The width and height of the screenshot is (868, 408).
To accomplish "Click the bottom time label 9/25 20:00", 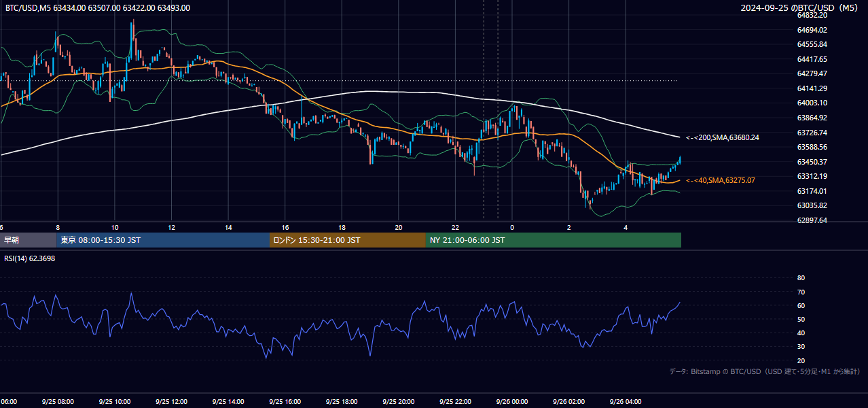I will point(399,402).
